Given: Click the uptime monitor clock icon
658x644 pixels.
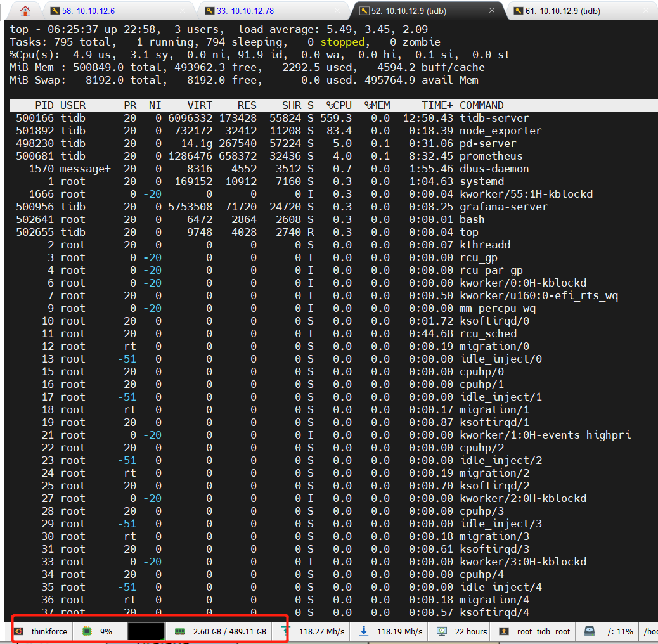Looking at the screenshot, I should click(442, 631).
